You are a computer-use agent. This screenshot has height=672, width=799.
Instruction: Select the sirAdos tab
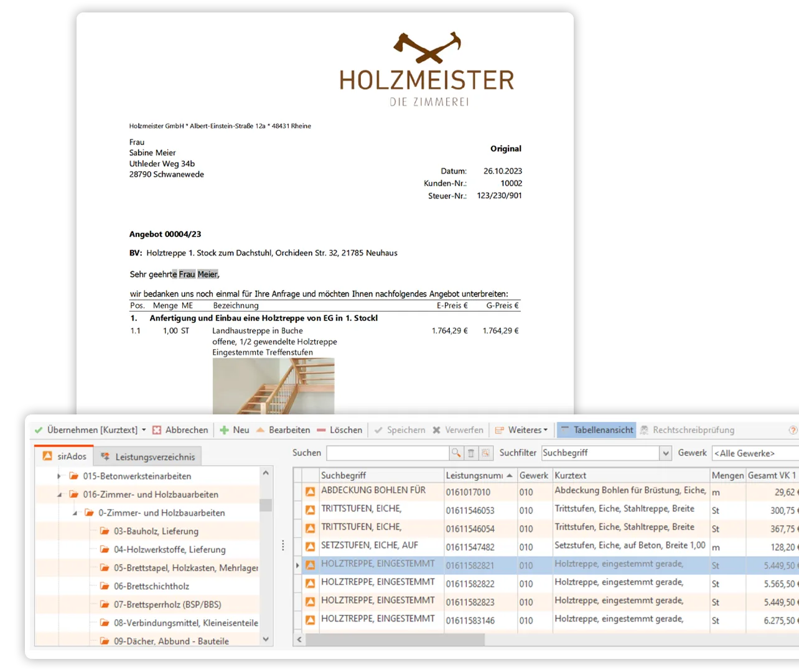(x=65, y=456)
